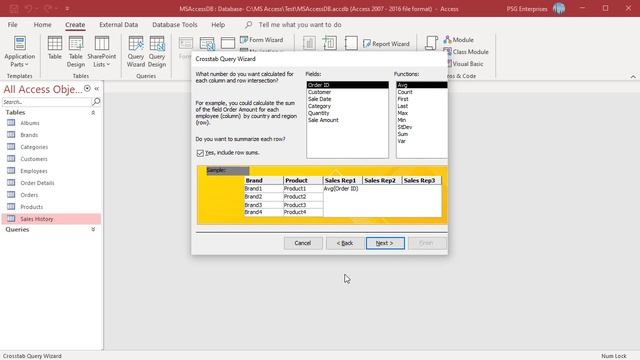The height and width of the screenshot is (360, 640).
Task: Select the Orders table
Action: [x=51, y=195]
